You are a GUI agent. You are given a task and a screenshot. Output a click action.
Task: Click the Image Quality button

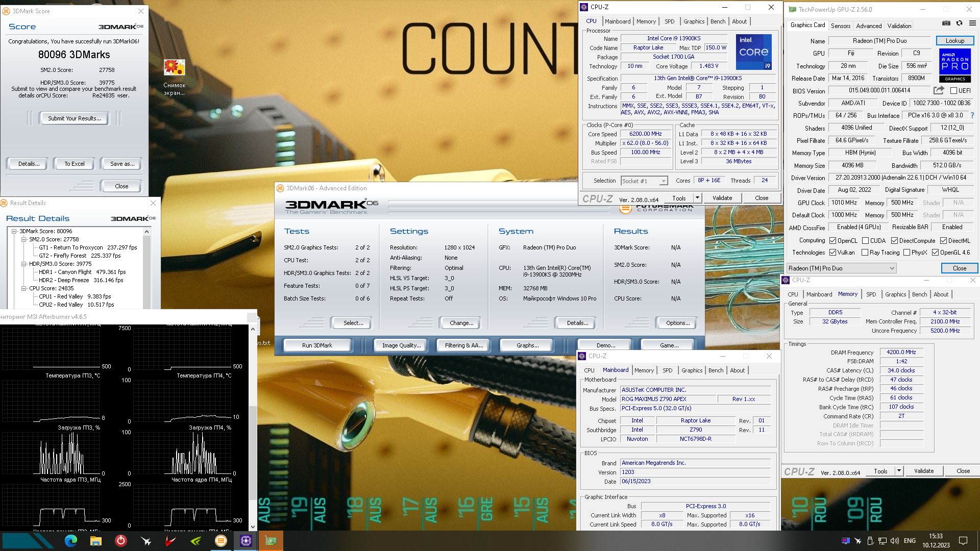[x=401, y=345]
